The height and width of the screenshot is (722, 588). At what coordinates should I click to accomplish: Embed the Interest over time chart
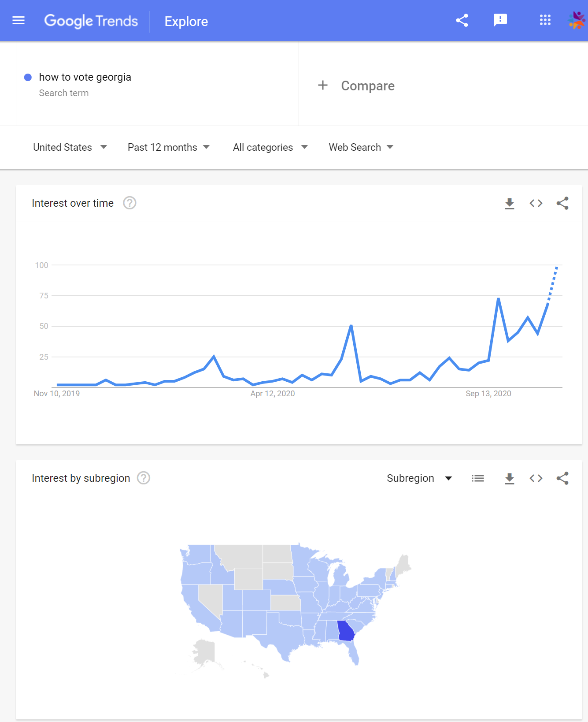click(x=536, y=203)
